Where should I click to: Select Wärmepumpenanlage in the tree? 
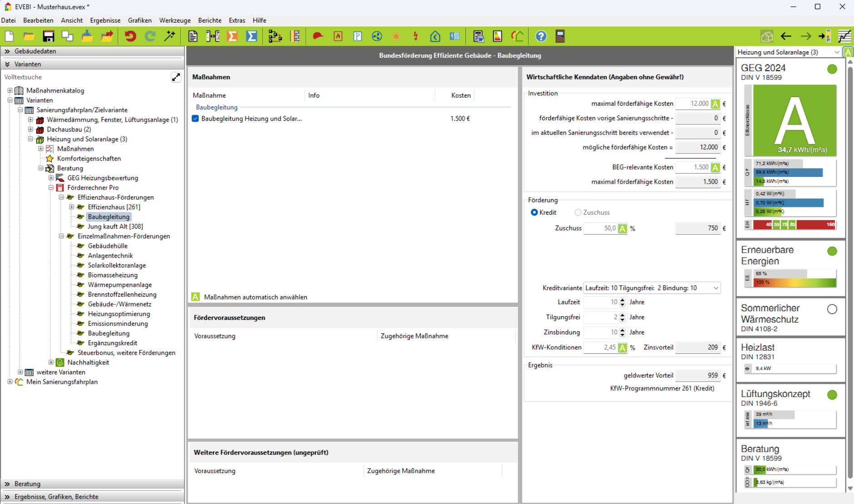pyautogui.click(x=120, y=285)
